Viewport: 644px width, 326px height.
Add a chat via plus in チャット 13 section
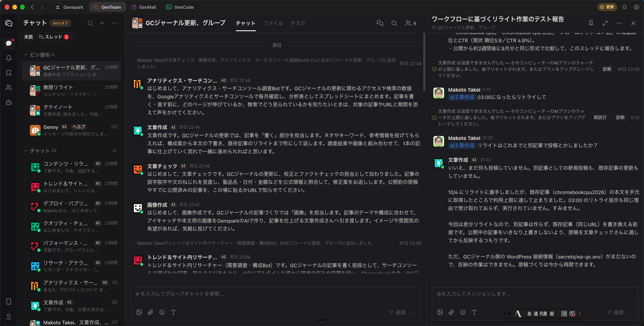tap(114, 151)
